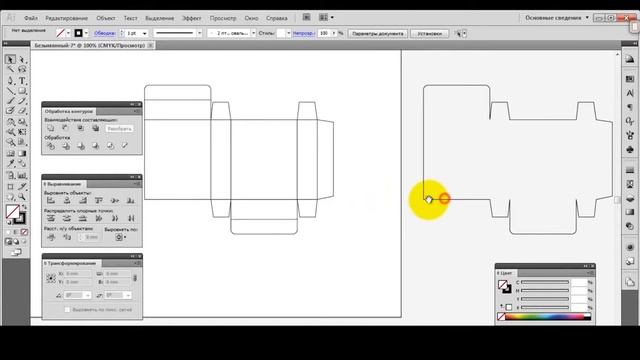Click Unite shape mode in Pathfinder
This screenshot has width=640, height=360.
coord(51,128)
